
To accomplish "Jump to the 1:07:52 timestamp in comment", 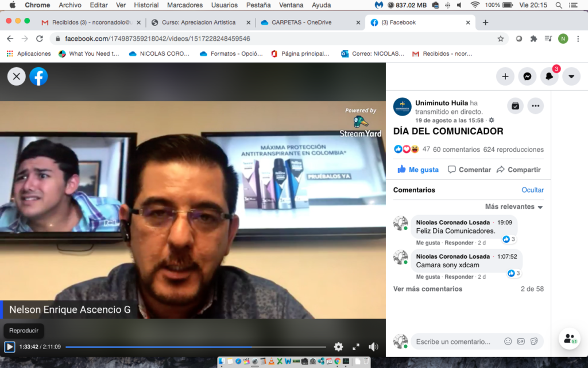I will coord(507,256).
